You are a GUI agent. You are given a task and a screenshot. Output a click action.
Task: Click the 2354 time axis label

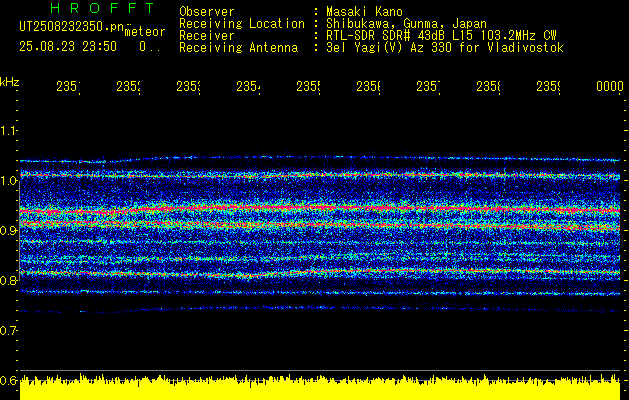point(248,86)
